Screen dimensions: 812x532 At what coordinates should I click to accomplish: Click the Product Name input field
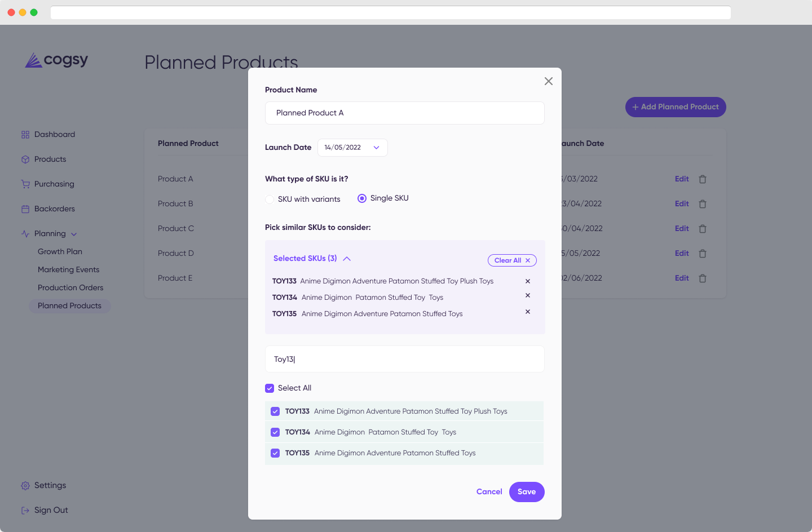point(405,113)
